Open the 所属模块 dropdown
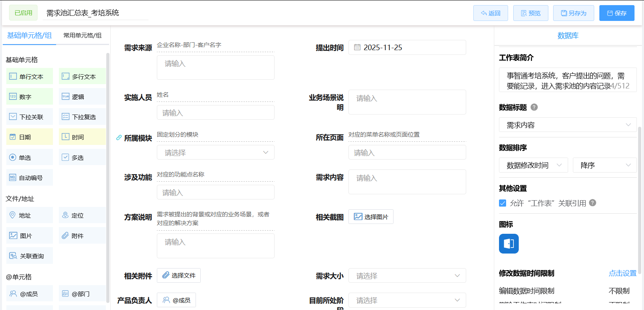The height and width of the screenshot is (310, 644). (x=216, y=152)
